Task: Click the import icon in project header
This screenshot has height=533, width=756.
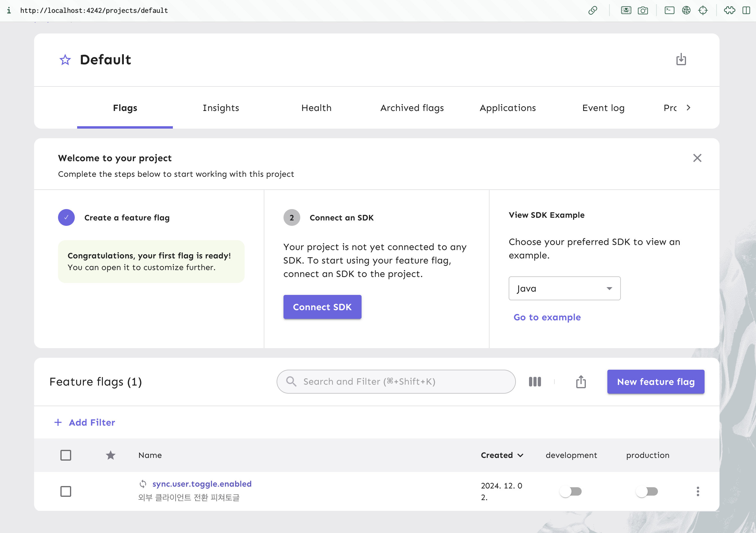Action: pos(681,60)
